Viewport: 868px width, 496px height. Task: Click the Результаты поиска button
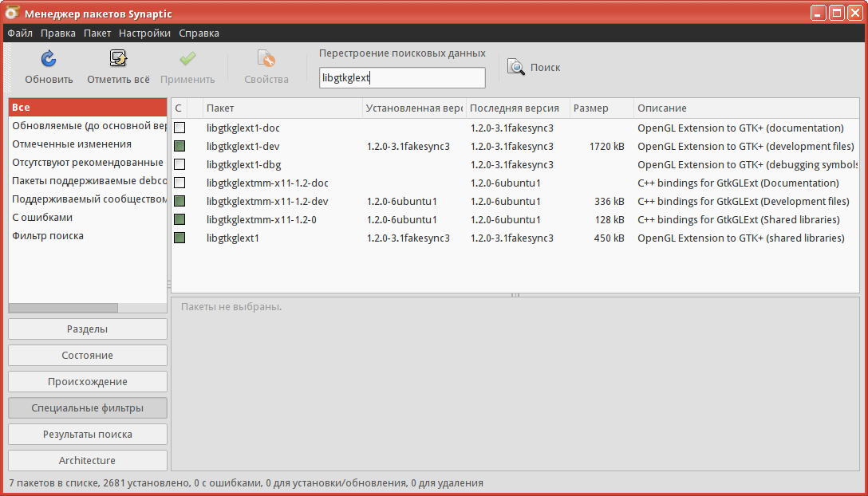(88, 434)
